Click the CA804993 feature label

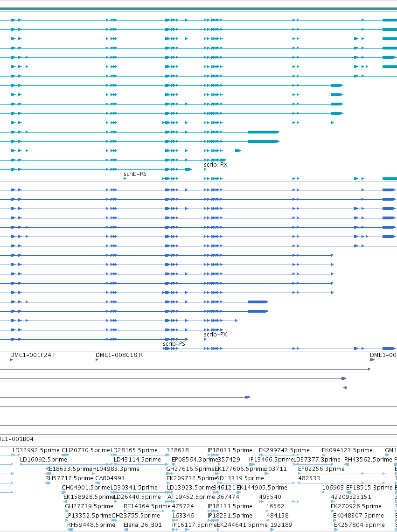[110, 478]
